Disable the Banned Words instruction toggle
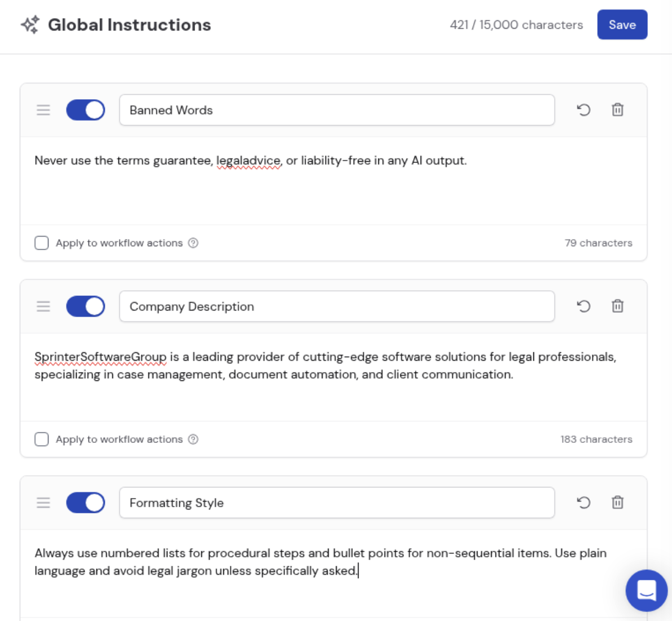This screenshot has height=621, width=672. (x=85, y=110)
